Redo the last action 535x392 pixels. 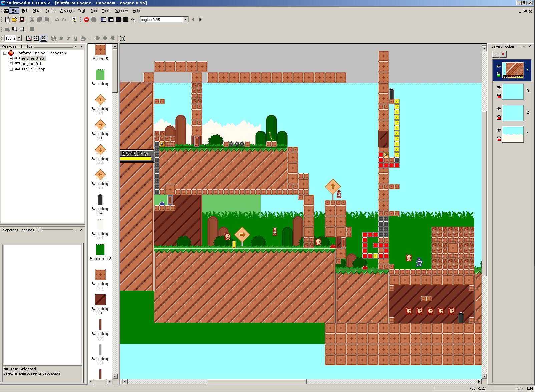[64, 20]
